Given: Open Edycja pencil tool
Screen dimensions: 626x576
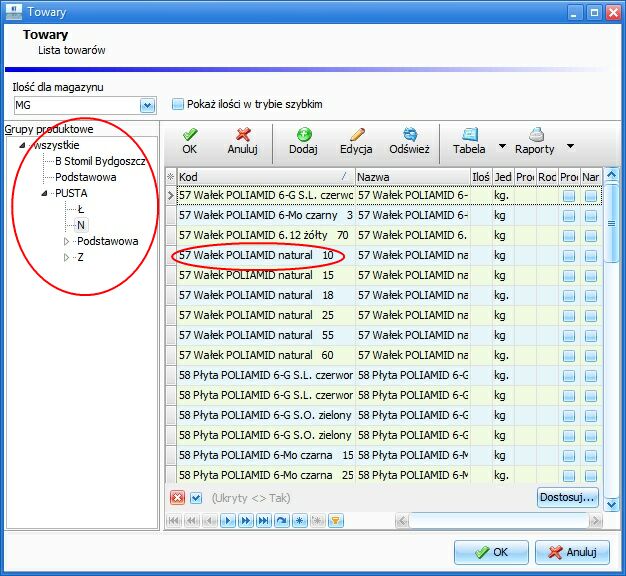Looking at the screenshot, I should pos(356,141).
